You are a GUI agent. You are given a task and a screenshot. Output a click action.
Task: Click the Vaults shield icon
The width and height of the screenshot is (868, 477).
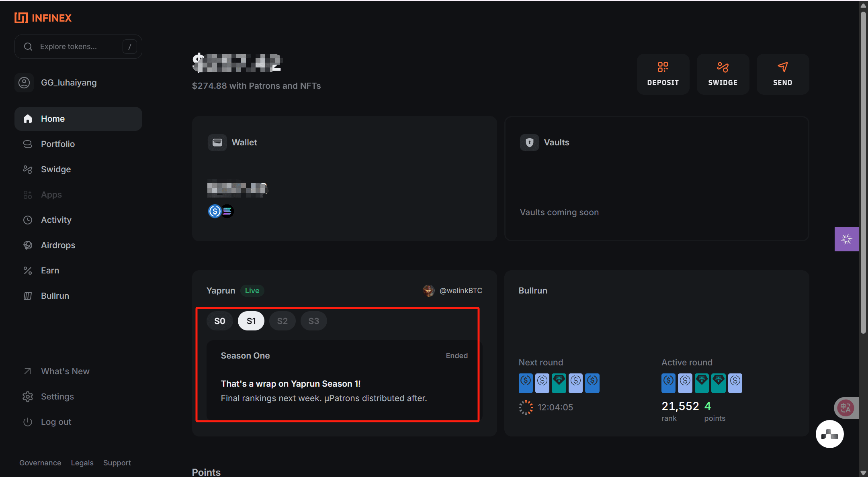(x=530, y=143)
